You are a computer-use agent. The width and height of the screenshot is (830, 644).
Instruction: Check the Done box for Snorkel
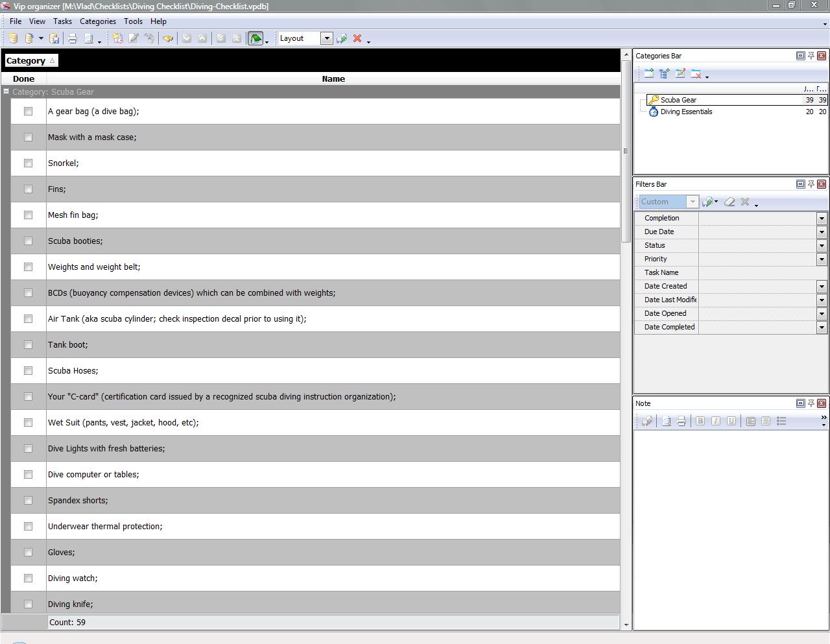[x=28, y=163]
